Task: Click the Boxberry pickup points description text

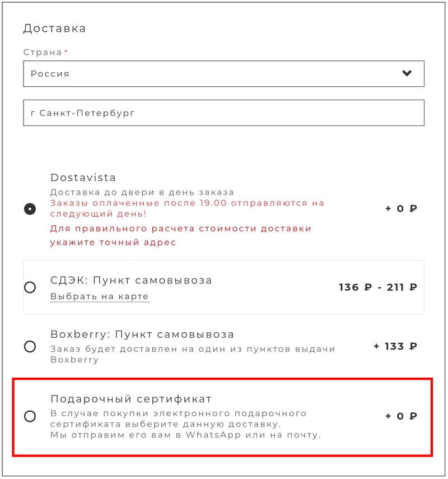Action: [193, 355]
